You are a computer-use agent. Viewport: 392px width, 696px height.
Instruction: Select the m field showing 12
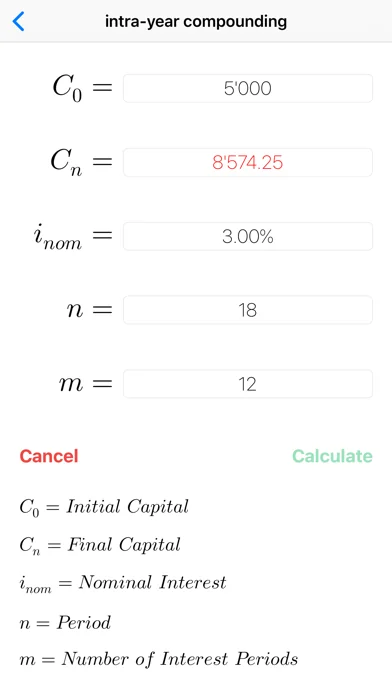pos(248,384)
